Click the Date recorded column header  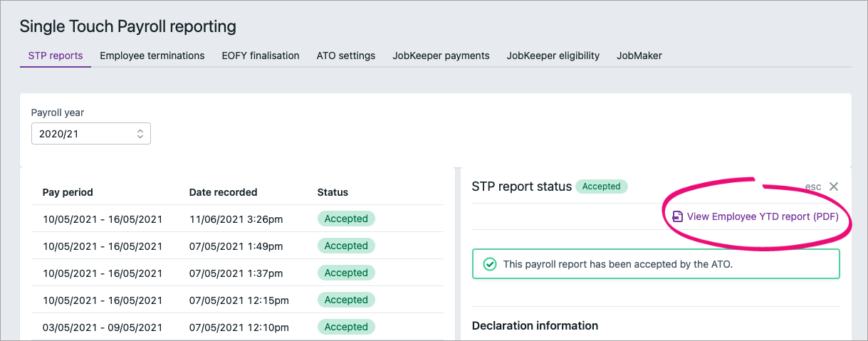[x=223, y=192]
